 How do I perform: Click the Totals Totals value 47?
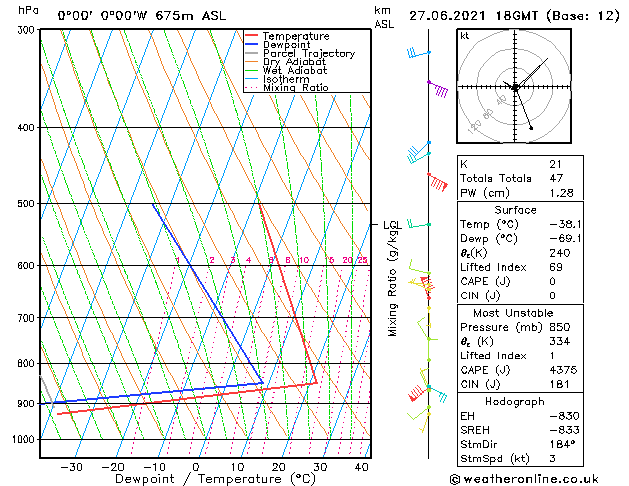coord(556,178)
